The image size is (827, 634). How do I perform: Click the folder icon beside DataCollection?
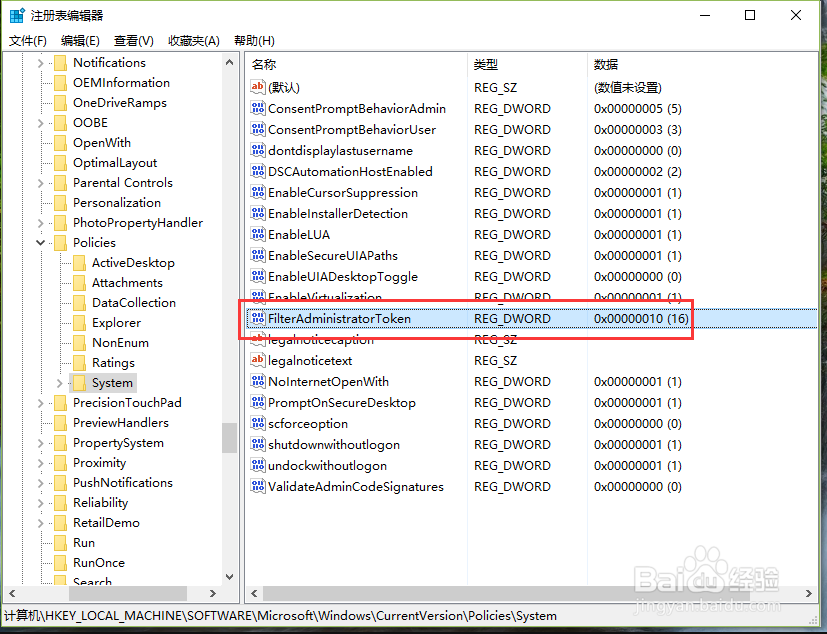[77, 302]
